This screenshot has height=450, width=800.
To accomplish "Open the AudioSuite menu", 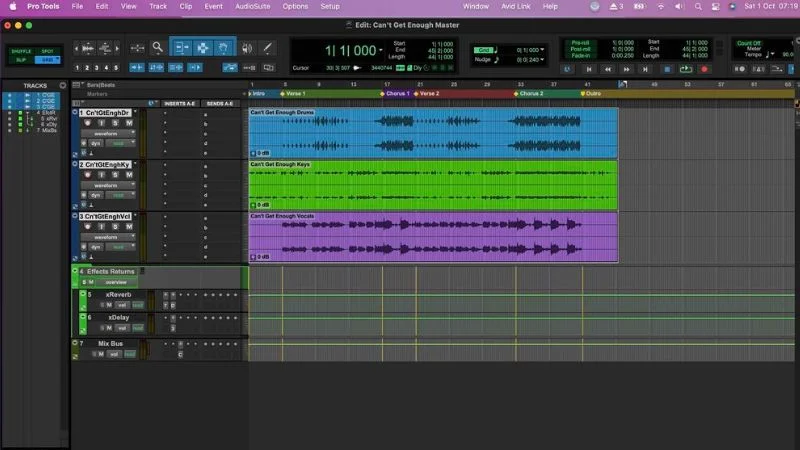I will tap(253, 7).
